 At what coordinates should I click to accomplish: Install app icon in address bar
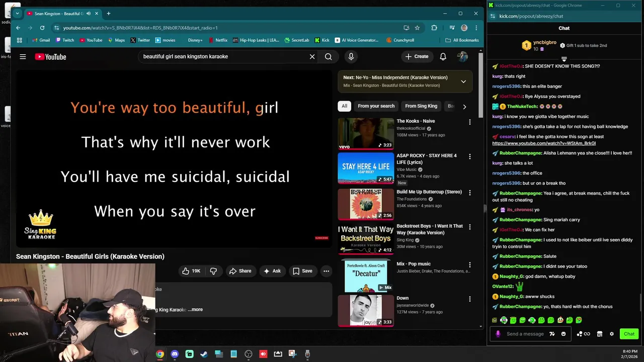pos(406,28)
